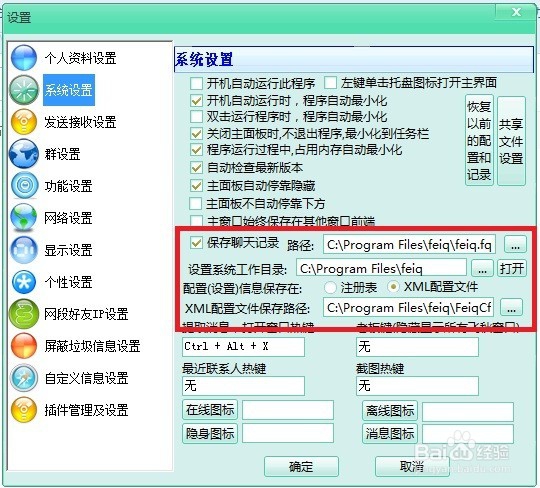The width and height of the screenshot is (540, 488).
Task: Click the field next to 消息图标
Action: (x=468, y=434)
